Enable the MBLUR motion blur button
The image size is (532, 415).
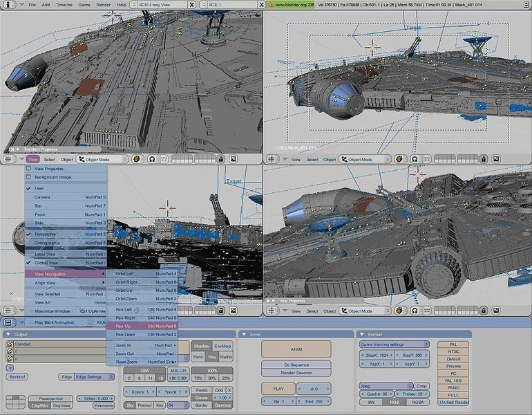pyautogui.click(x=178, y=371)
